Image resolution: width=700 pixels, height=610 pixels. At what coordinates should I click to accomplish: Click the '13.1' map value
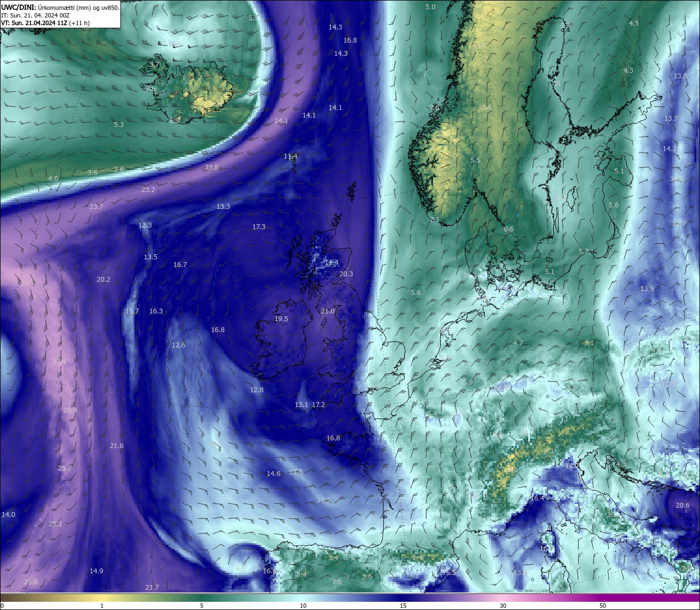pos(301,405)
